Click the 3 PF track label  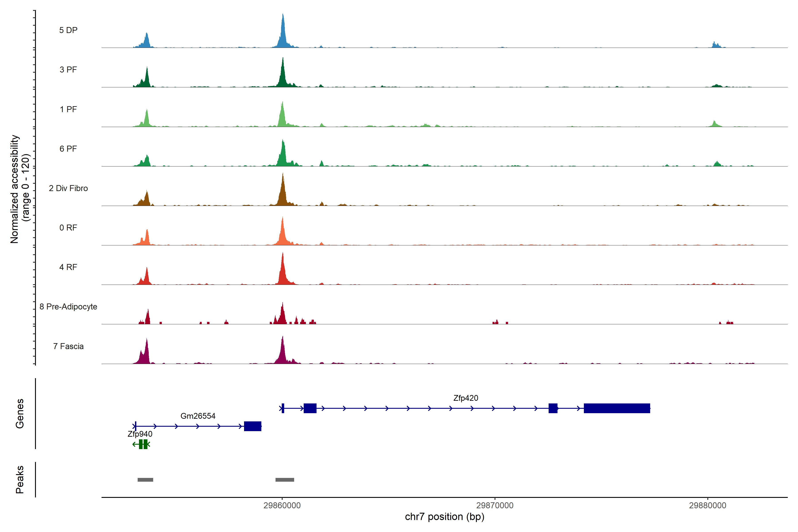point(68,70)
